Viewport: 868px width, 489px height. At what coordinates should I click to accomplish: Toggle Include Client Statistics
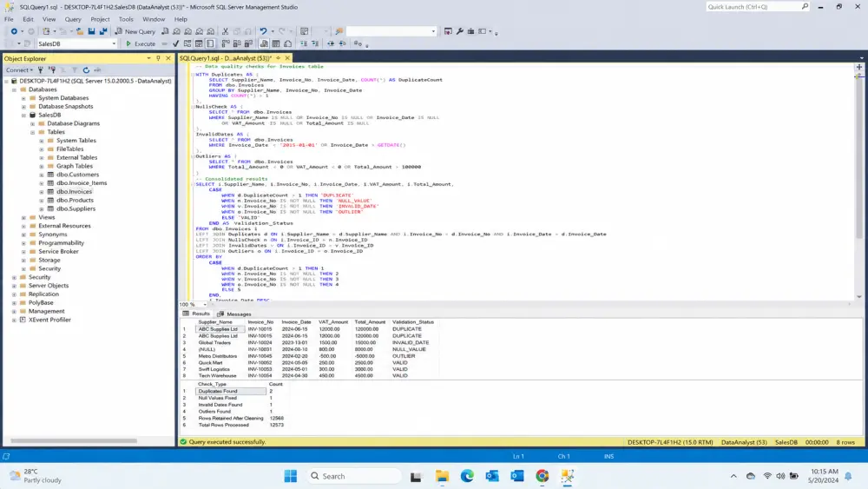(248, 43)
